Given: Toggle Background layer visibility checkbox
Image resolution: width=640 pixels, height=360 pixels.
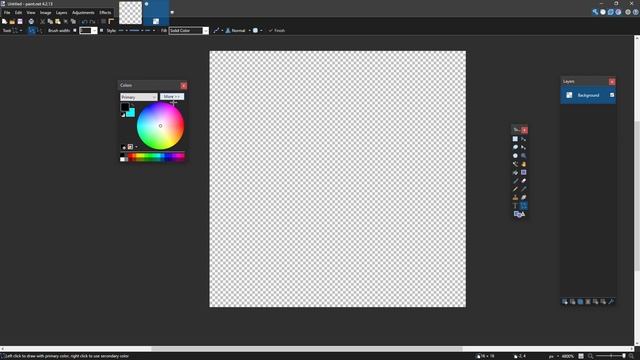Looking at the screenshot, I should click(x=612, y=95).
